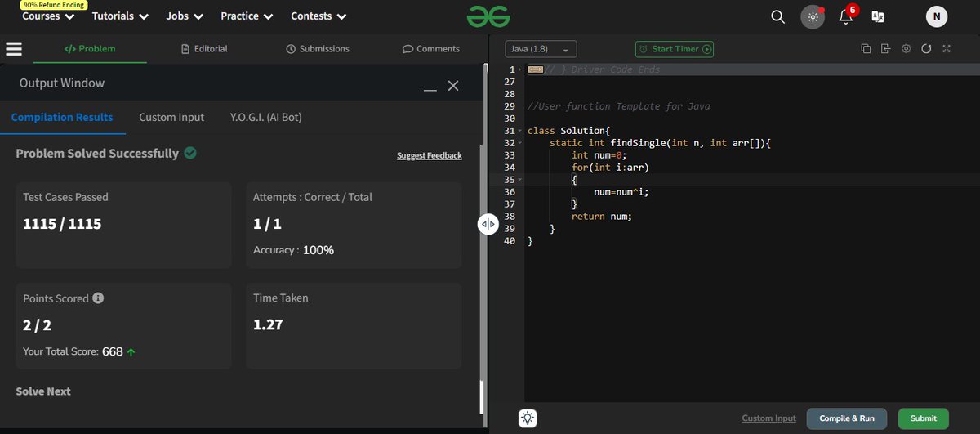
Task: Place cursor on 'int num=0;' line
Action: click(599, 155)
